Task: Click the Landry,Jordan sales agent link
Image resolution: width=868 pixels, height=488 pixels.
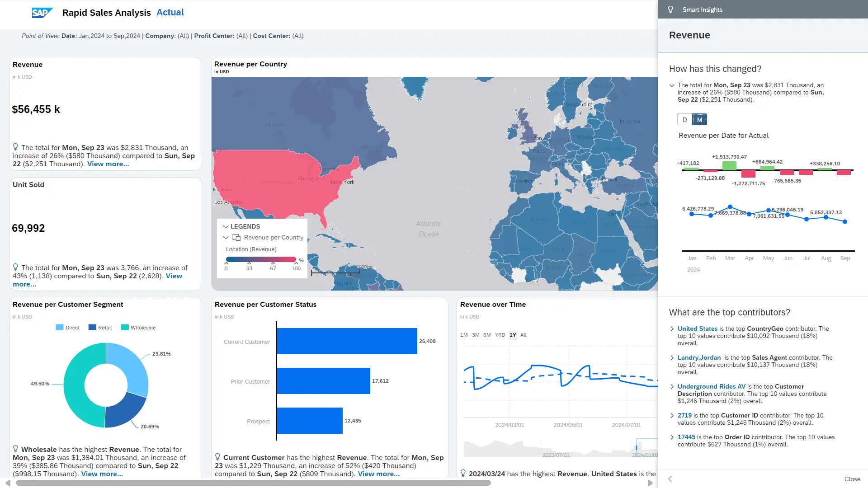Action: pyautogui.click(x=699, y=358)
